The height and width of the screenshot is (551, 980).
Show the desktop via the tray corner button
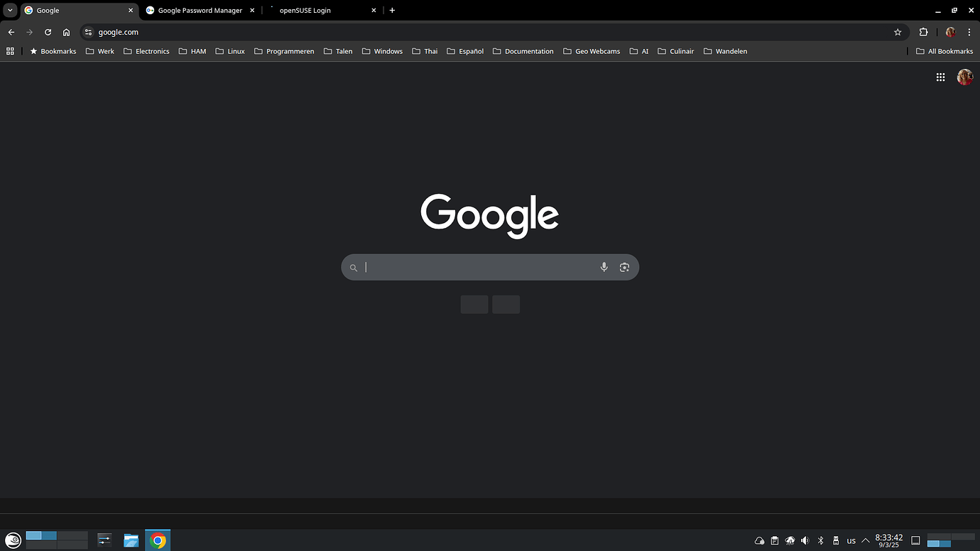point(915,540)
